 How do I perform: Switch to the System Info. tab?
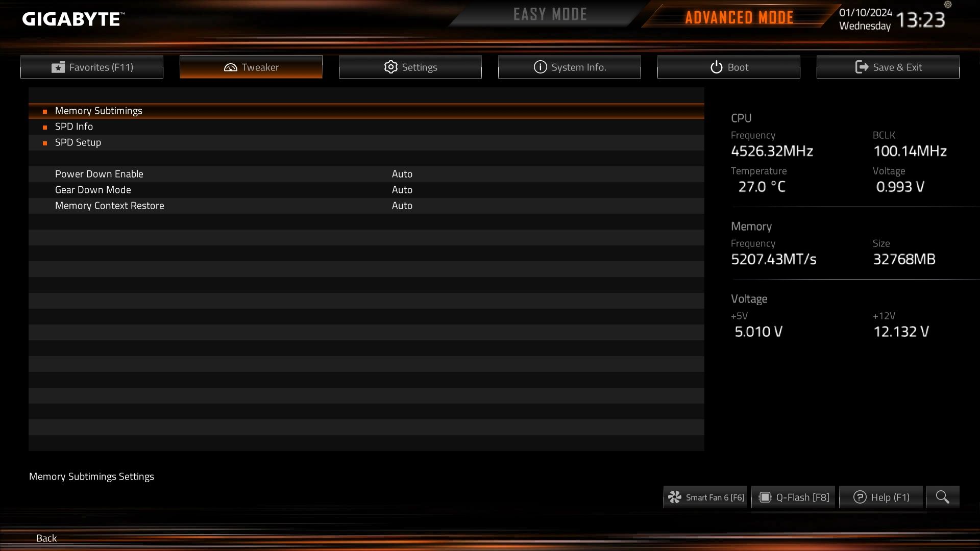click(x=570, y=67)
